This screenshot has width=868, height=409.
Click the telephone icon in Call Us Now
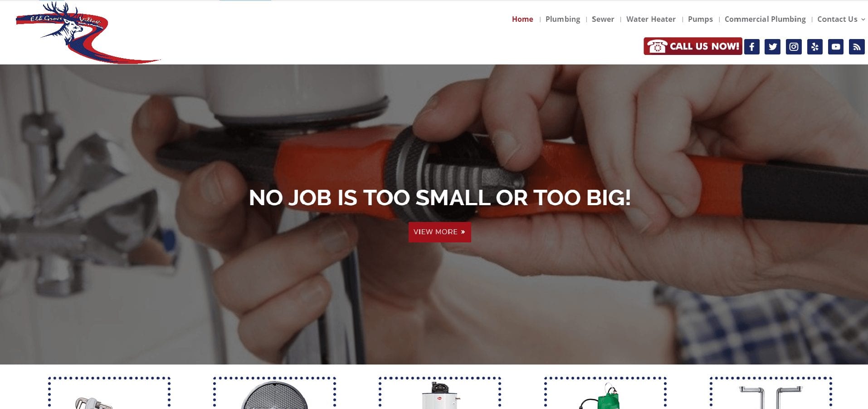[x=657, y=46]
